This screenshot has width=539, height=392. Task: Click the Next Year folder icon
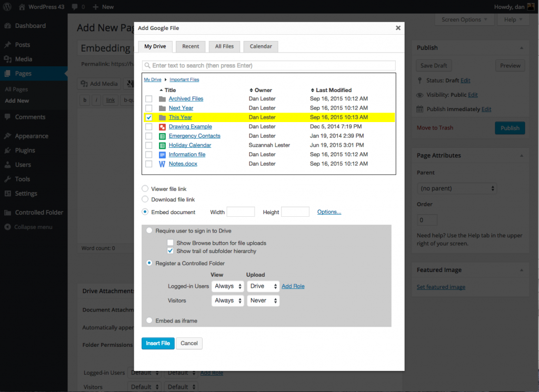click(163, 108)
